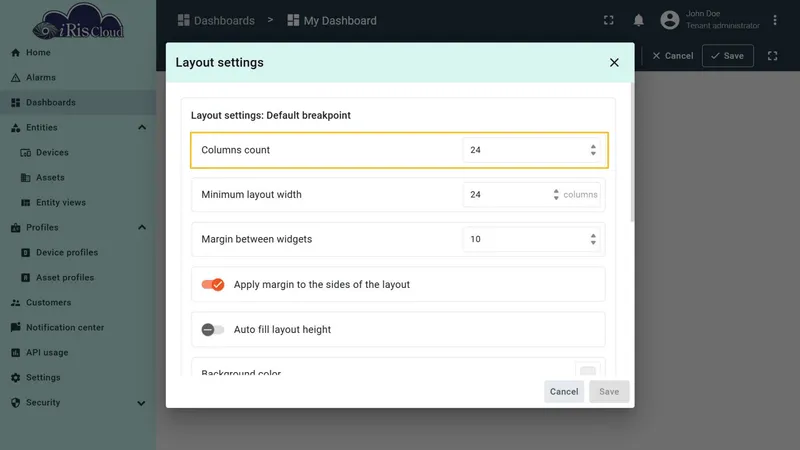Click Minimum layout width stepper arrows

(556, 194)
